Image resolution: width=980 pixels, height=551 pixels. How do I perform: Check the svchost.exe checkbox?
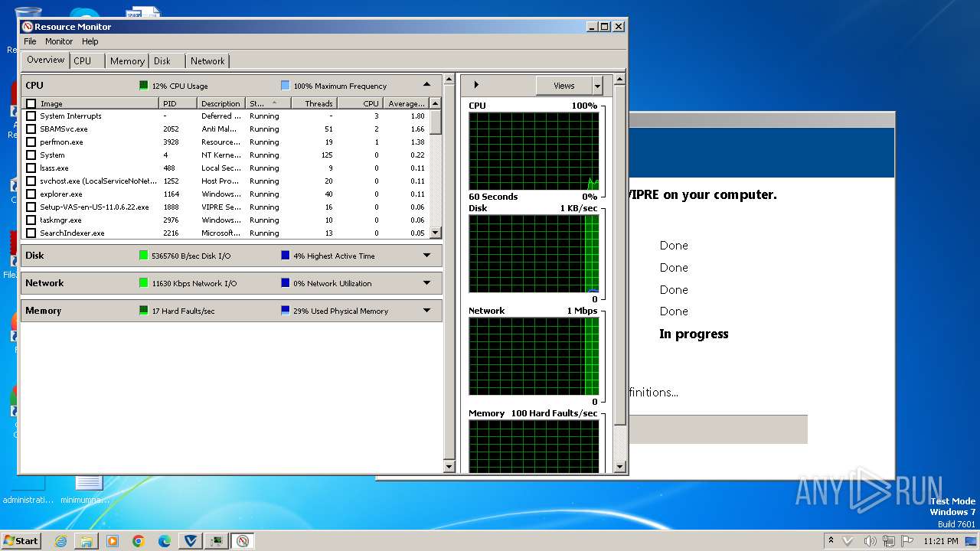coord(31,181)
